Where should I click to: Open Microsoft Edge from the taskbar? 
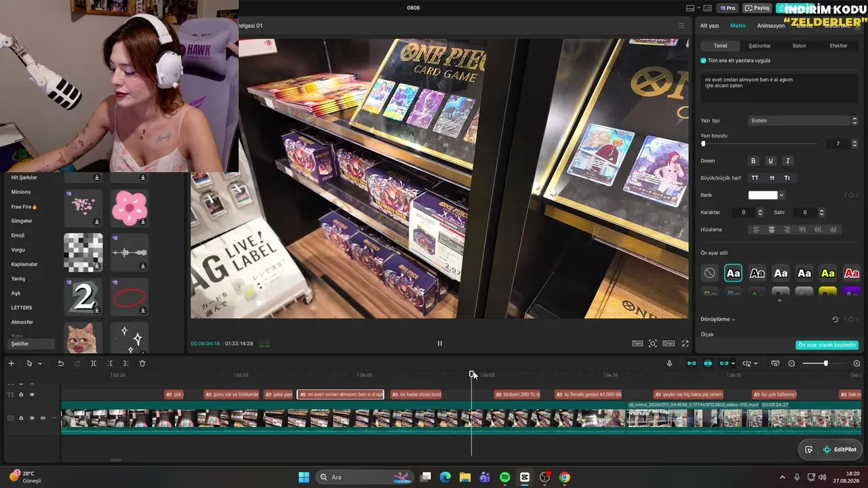click(x=445, y=477)
